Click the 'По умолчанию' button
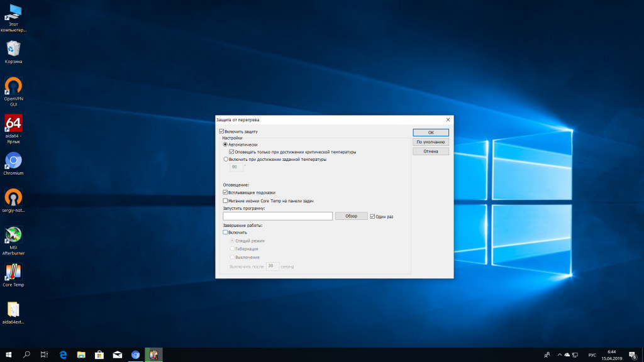 [x=430, y=142]
